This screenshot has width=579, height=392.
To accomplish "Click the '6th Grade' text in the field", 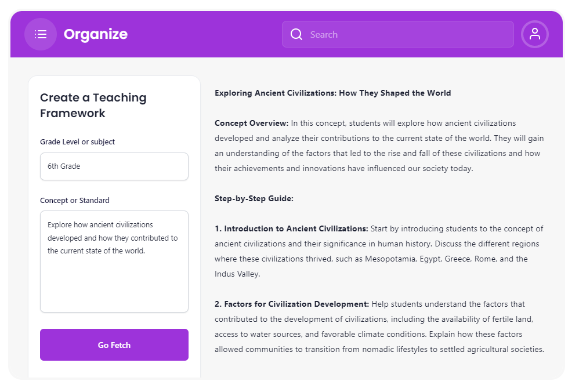I will [64, 166].
